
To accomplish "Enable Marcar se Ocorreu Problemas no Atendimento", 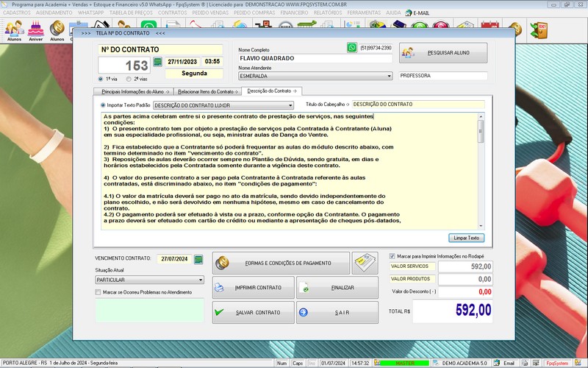I will tap(98, 292).
